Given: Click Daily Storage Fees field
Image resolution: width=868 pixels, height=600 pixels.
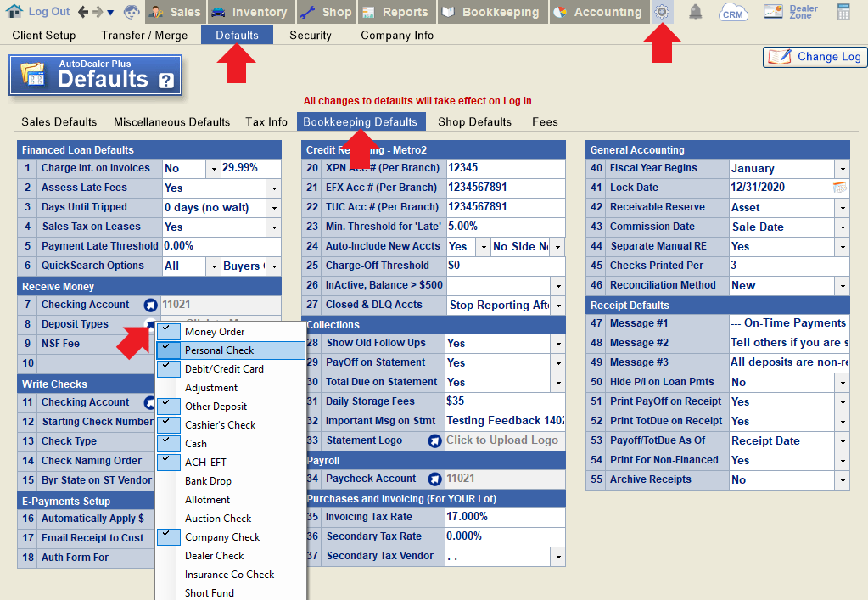Looking at the screenshot, I should (x=506, y=401).
